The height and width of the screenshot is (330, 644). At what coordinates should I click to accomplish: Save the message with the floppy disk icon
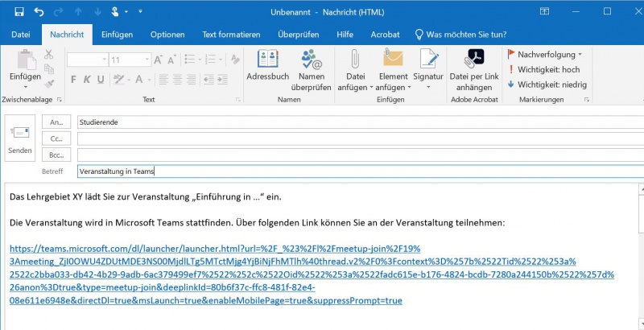[19, 12]
